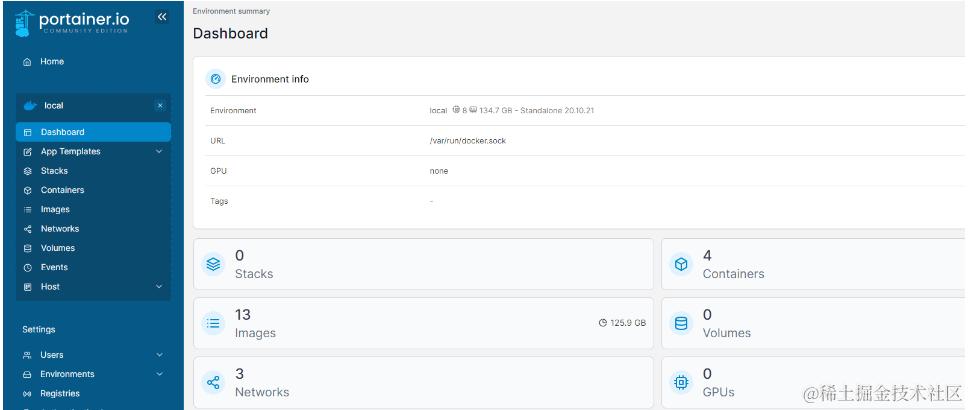Viewport: 969px width, 410px height.
Task: Click the Containers tile cube icon
Action: click(681, 264)
